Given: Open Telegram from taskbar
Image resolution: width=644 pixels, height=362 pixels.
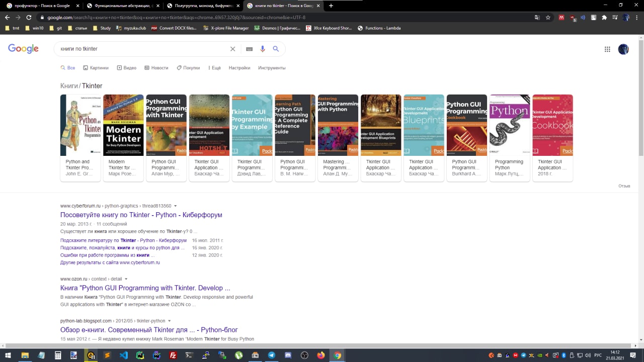Looking at the screenshot, I should 272,355.
